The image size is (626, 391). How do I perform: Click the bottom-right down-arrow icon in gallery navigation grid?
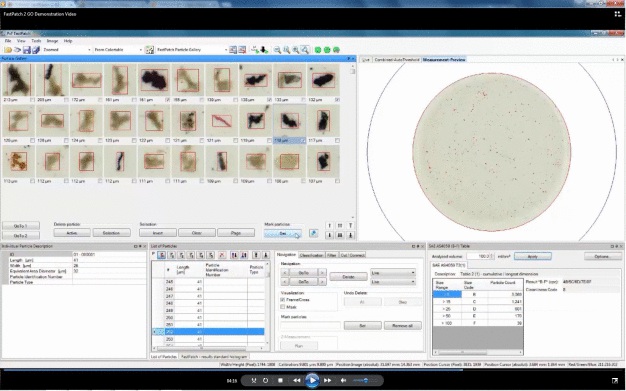(x=351, y=236)
